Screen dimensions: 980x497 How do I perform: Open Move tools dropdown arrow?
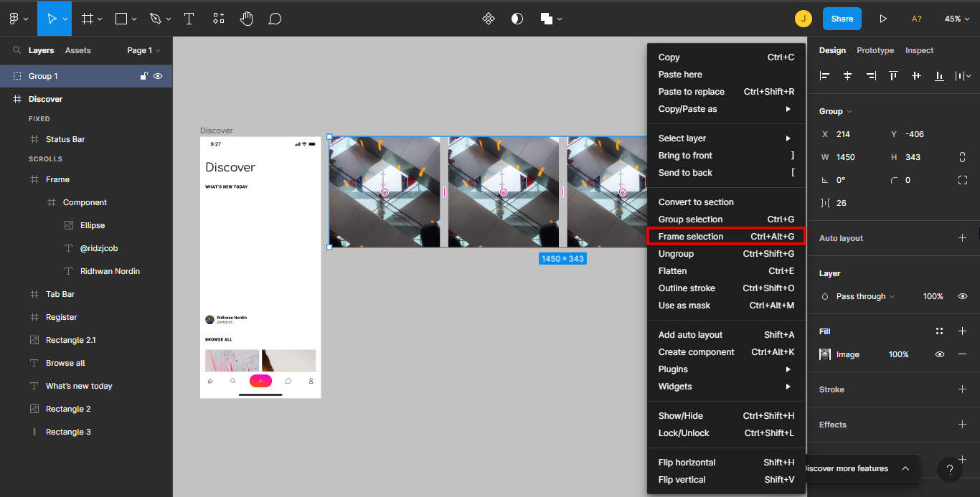pos(66,19)
